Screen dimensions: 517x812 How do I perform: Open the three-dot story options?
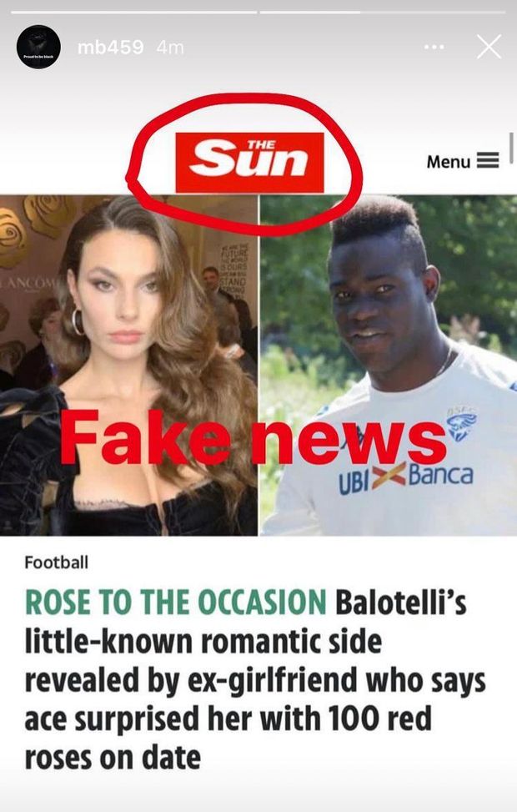[434, 47]
